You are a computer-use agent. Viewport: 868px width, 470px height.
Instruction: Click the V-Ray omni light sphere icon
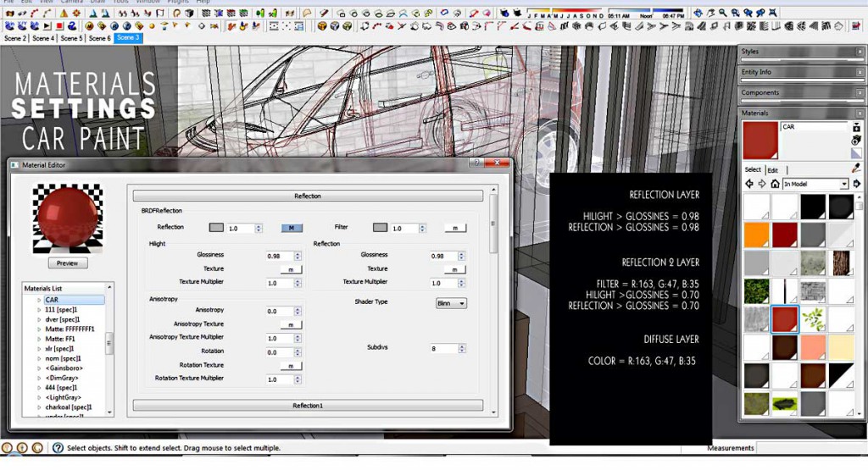[x=152, y=26]
